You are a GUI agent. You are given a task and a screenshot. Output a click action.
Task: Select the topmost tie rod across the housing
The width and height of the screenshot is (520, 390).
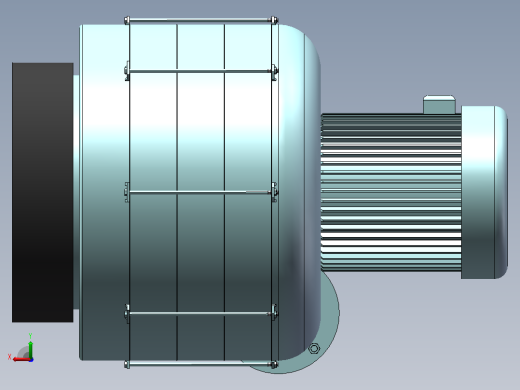[x=200, y=21]
